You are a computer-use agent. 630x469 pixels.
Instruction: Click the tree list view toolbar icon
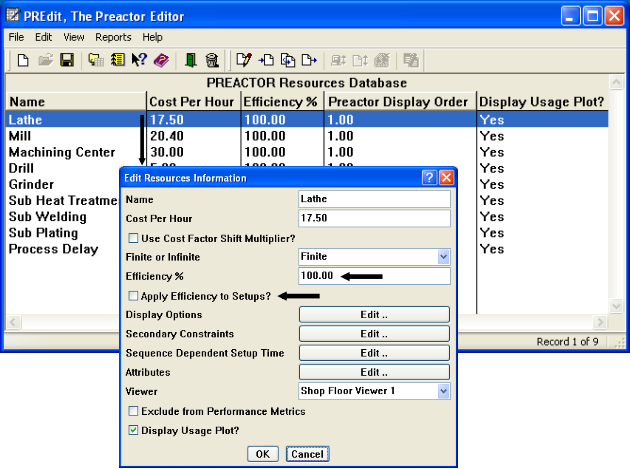pos(118,60)
